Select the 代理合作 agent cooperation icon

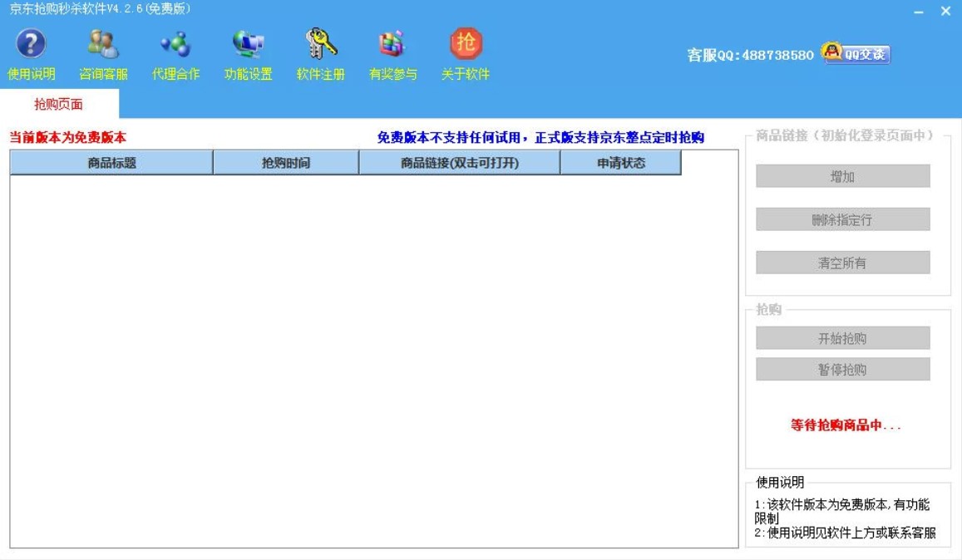point(175,55)
